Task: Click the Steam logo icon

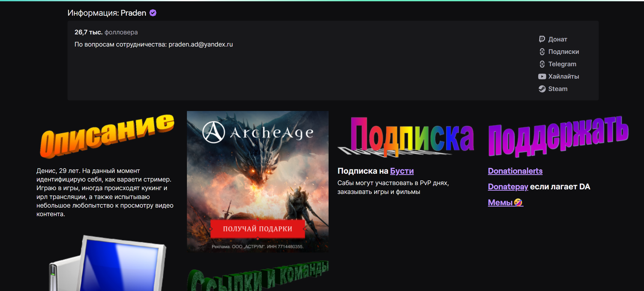Action: [x=542, y=89]
